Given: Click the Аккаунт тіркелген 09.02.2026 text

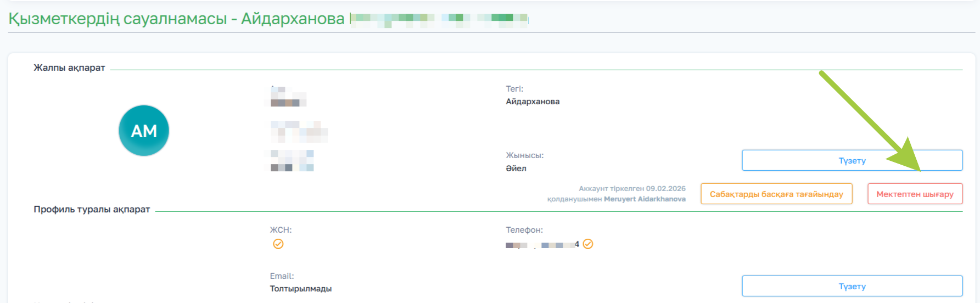Looking at the screenshot, I should [x=632, y=188].
